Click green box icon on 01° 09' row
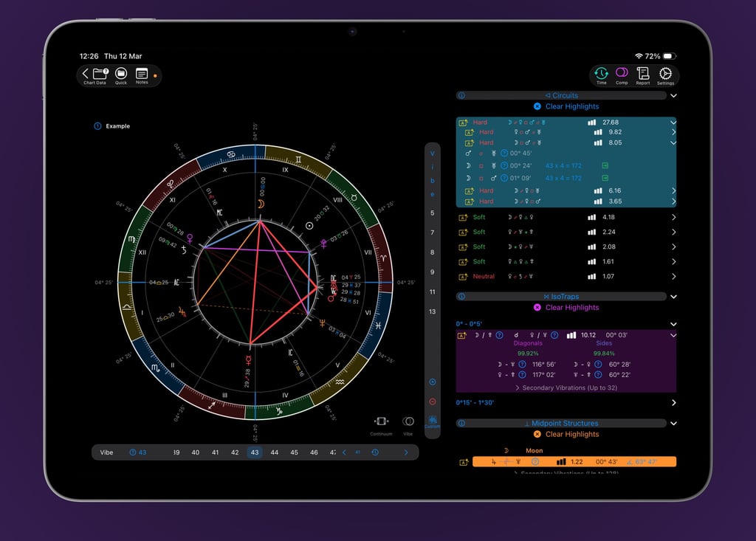756x541 pixels. click(605, 178)
